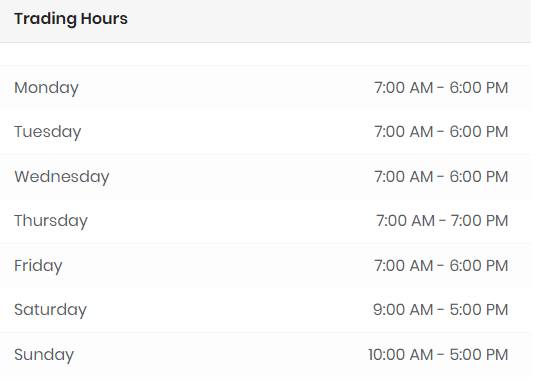Click the word Hours in the header

104,19
